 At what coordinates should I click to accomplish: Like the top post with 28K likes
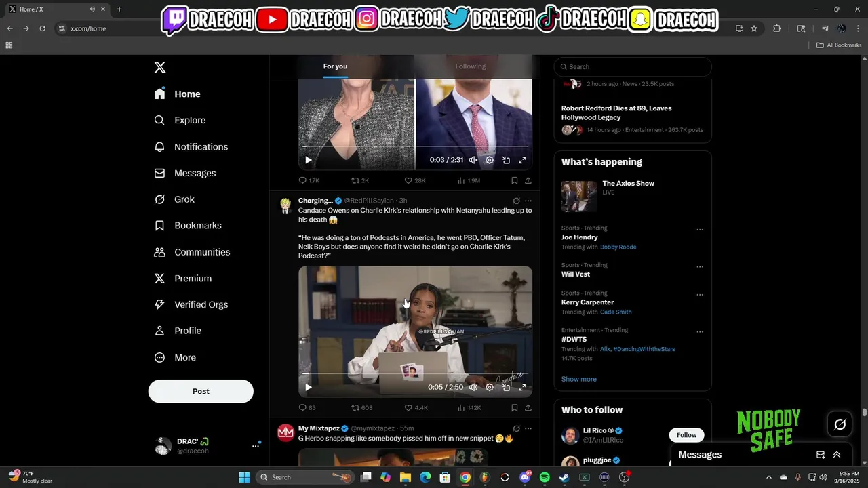pyautogui.click(x=415, y=180)
